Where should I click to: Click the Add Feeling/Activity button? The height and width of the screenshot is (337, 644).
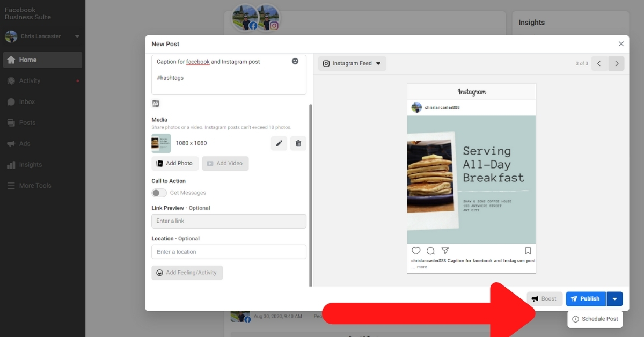click(187, 273)
